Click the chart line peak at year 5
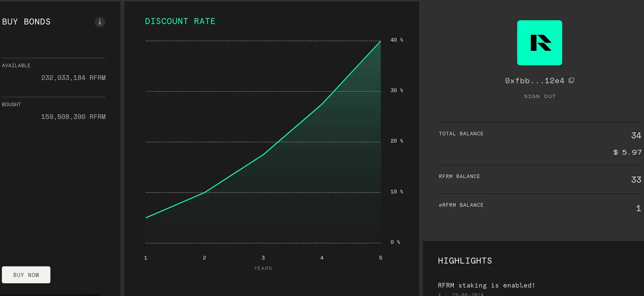This screenshot has height=296, width=644. click(380, 41)
